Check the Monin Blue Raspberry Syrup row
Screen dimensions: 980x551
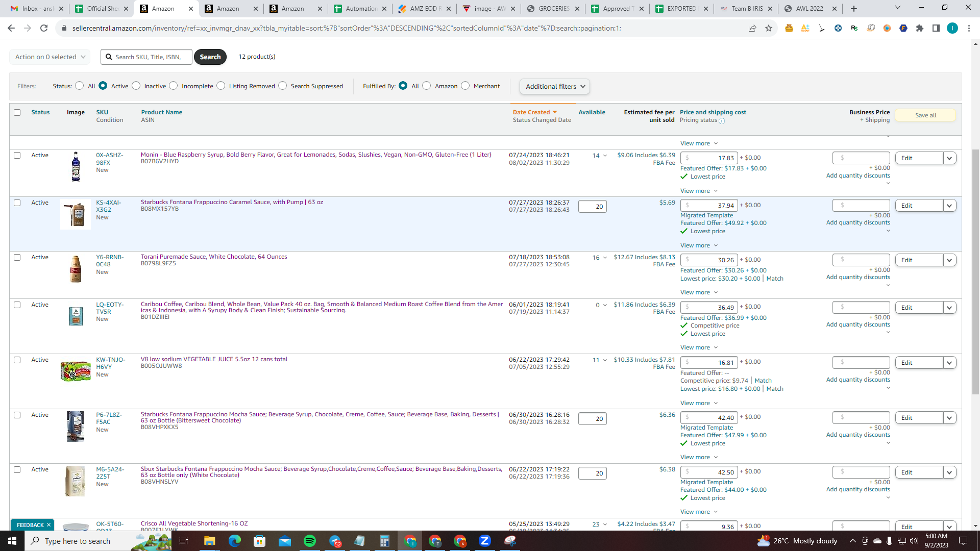[17, 155]
